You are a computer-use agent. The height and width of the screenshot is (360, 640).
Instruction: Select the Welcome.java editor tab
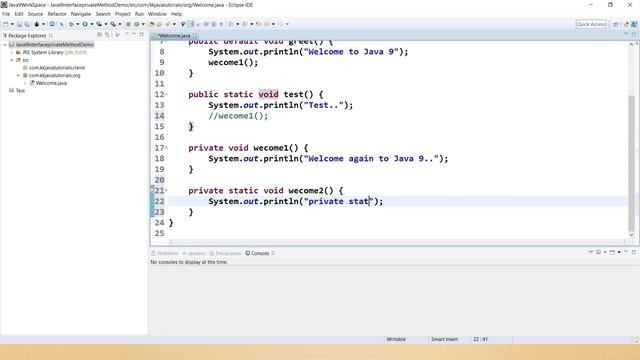[174, 36]
